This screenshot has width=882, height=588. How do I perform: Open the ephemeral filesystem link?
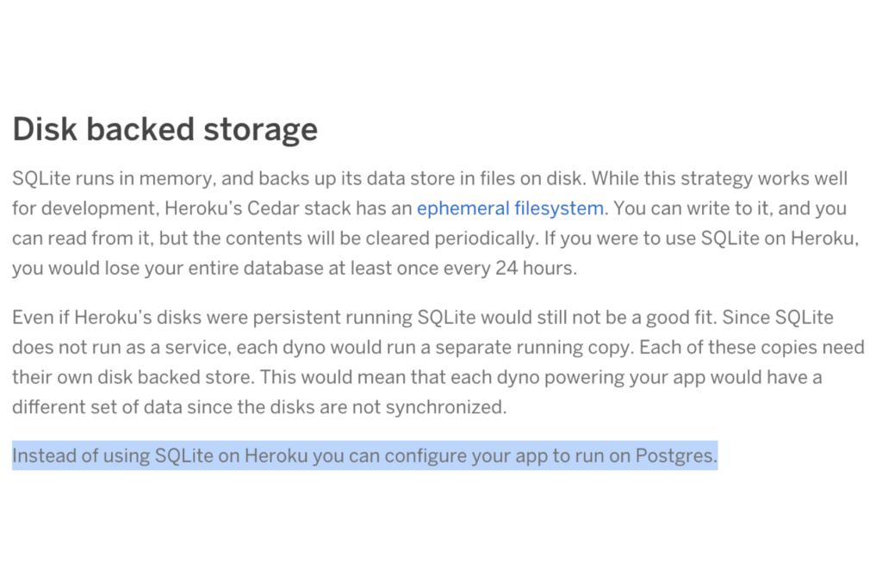[x=511, y=208]
